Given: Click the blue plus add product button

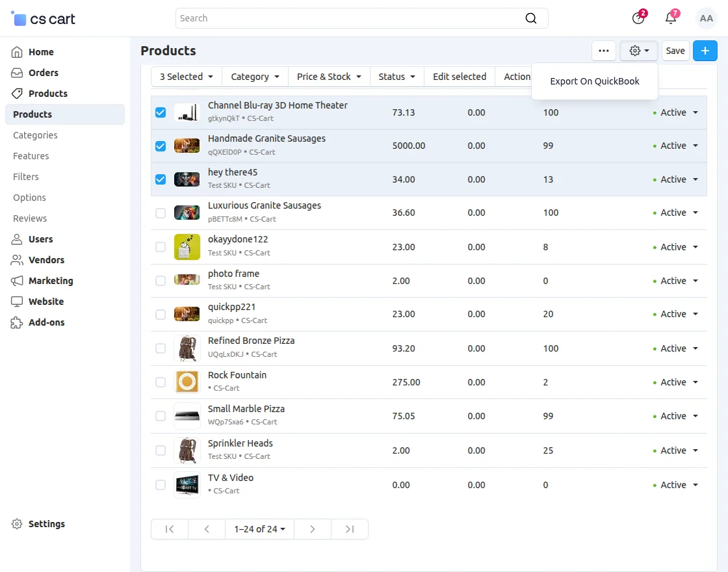Looking at the screenshot, I should [x=705, y=51].
